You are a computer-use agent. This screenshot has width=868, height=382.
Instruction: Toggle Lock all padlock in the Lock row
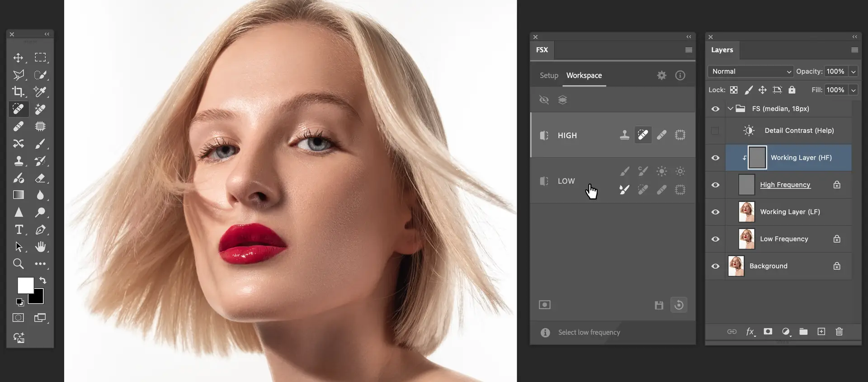coord(792,90)
